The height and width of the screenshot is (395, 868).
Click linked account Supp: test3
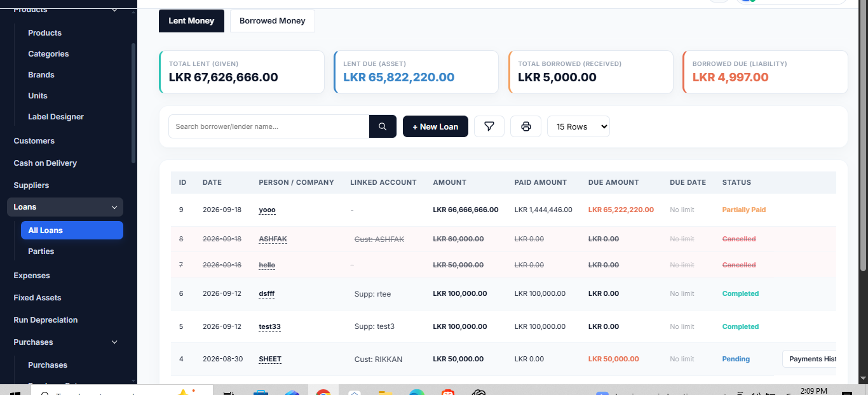pyautogui.click(x=374, y=326)
